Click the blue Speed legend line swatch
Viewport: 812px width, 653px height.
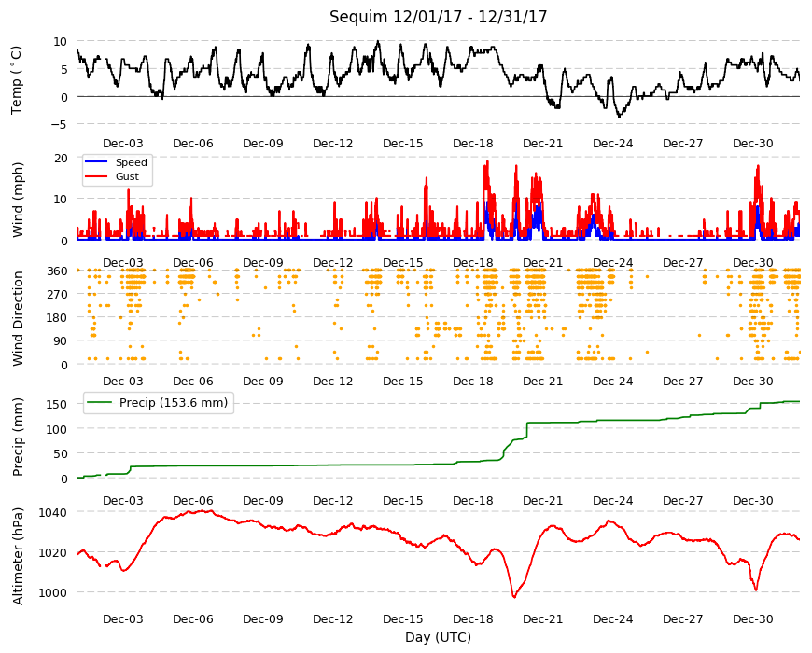[96, 162]
